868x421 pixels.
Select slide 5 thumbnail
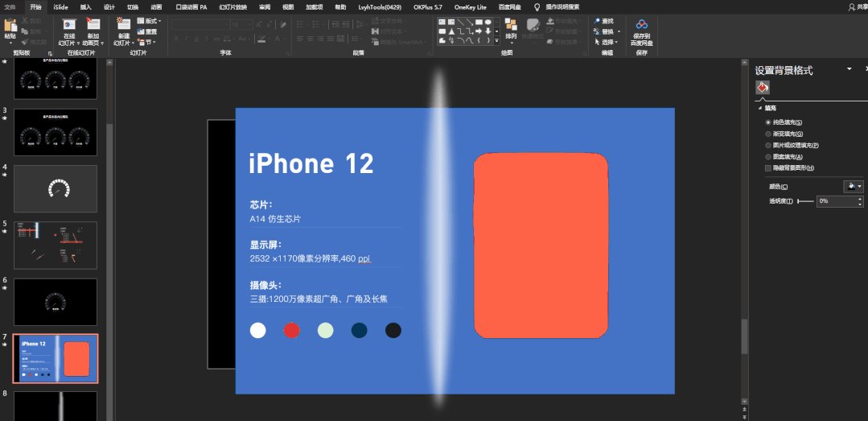click(56, 246)
